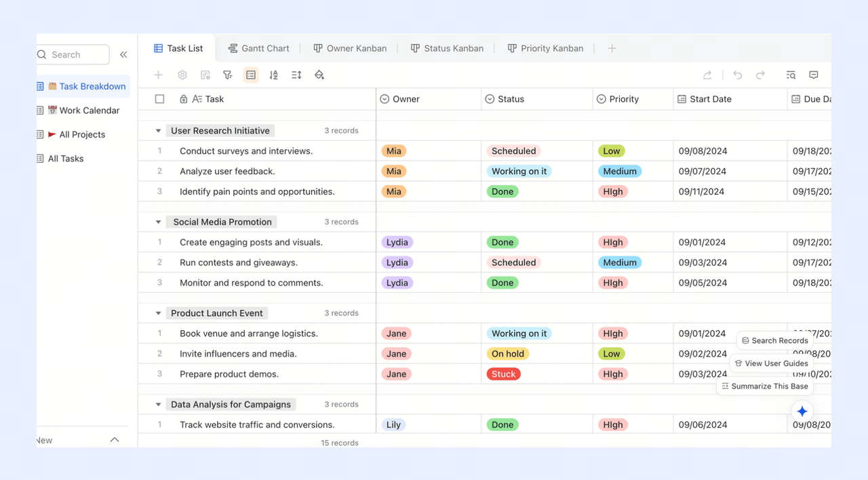Open All Tasks in the sidebar
The height and width of the screenshot is (480, 868).
(82, 159)
